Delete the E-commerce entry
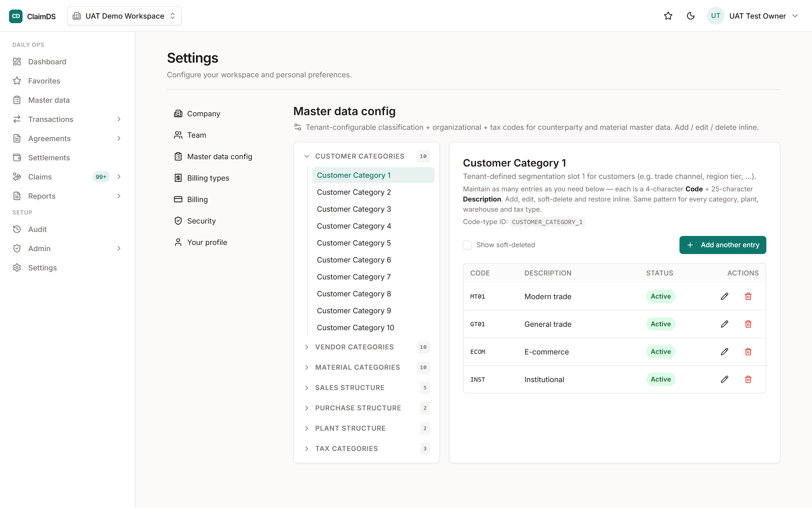 pos(748,351)
